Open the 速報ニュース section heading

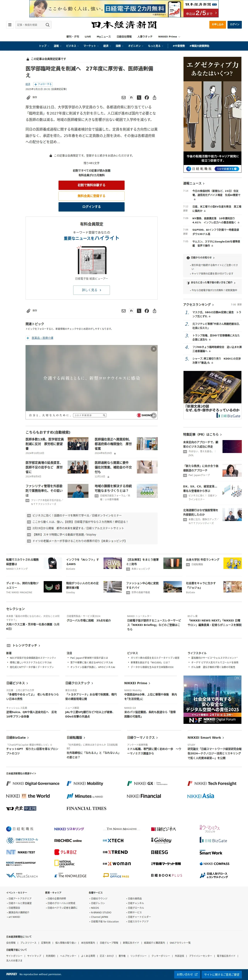pyautogui.click(x=194, y=183)
